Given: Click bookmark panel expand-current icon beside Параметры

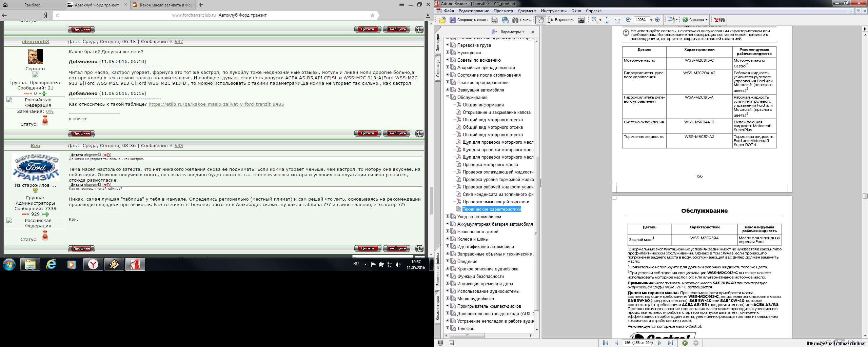Looking at the screenshot, I should [494, 32].
